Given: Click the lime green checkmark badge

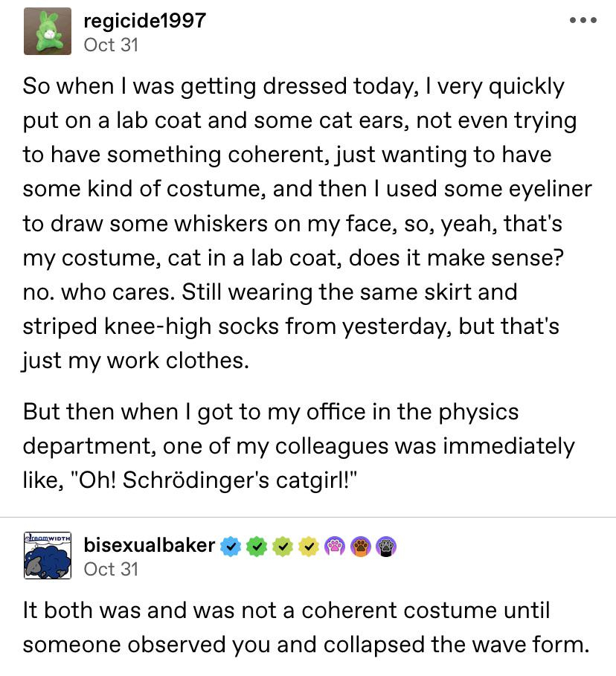Looking at the screenshot, I should tap(282, 546).
